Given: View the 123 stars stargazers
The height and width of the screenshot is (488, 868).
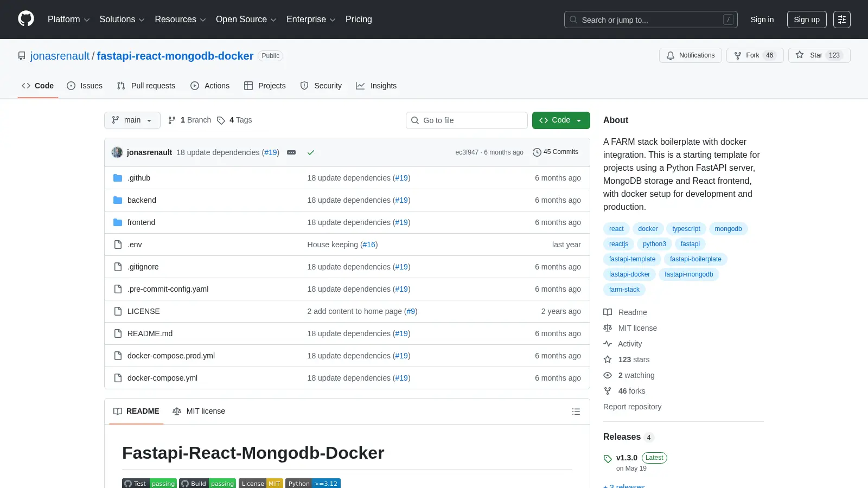Looking at the screenshot, I should coord(627,359).
